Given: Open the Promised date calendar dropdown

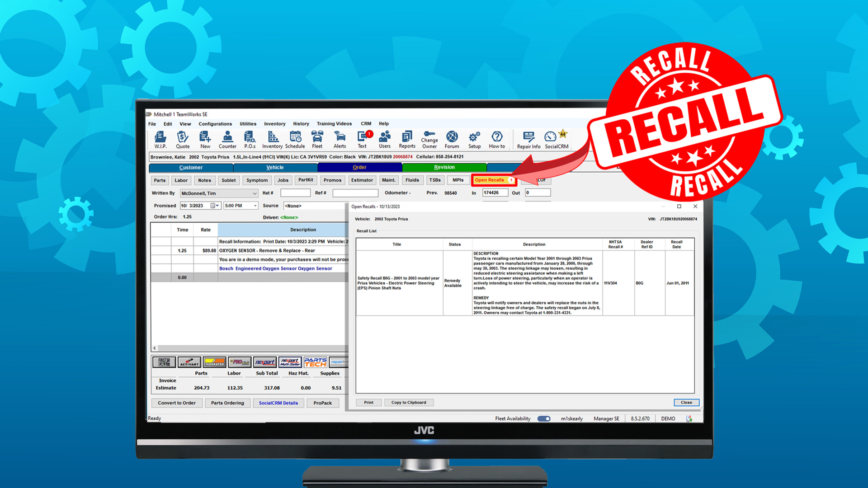Looking at the screenshot, I should click(x=215, y=206).
